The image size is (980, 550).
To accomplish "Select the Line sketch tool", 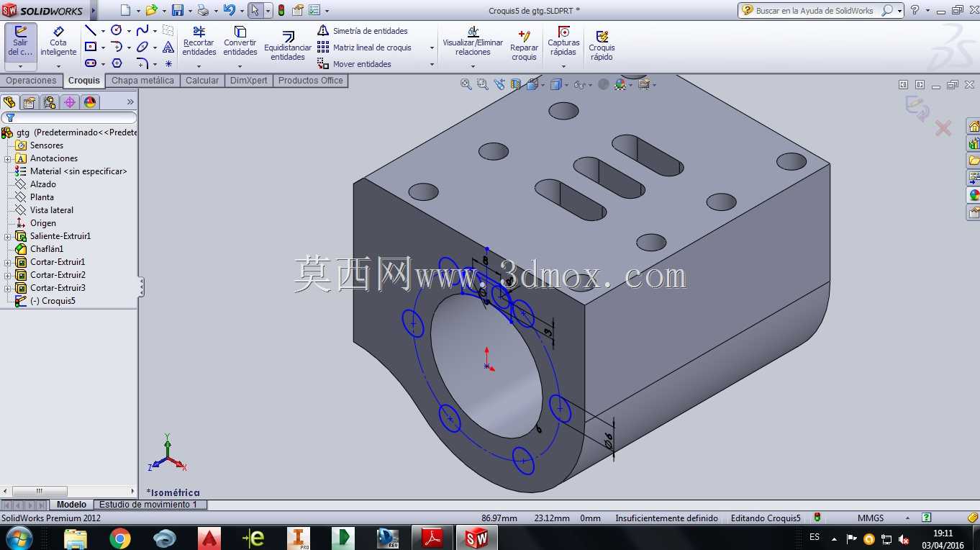I will point(91,30).
